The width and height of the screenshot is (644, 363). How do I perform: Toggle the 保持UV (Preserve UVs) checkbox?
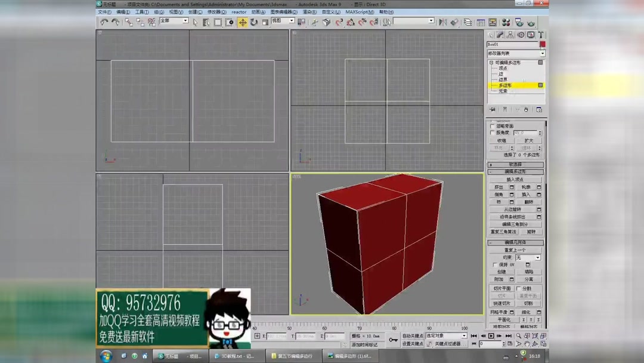494,264
